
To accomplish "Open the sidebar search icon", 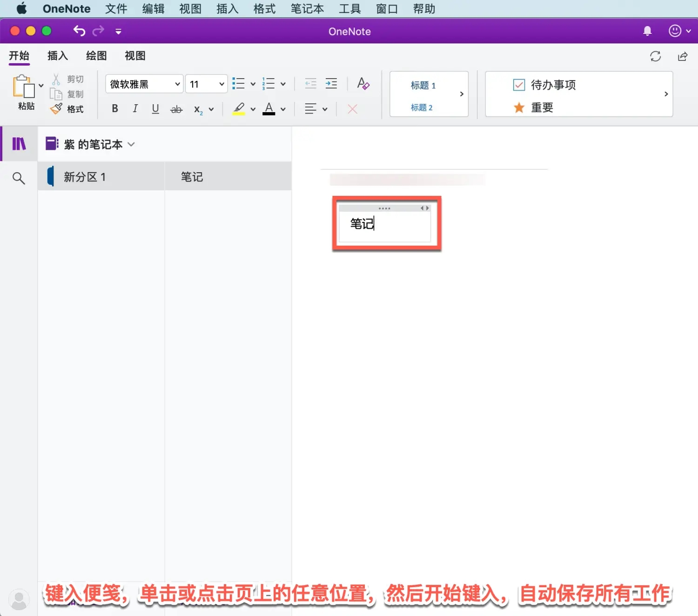I will pyautogui.click(x=19, y=177).
